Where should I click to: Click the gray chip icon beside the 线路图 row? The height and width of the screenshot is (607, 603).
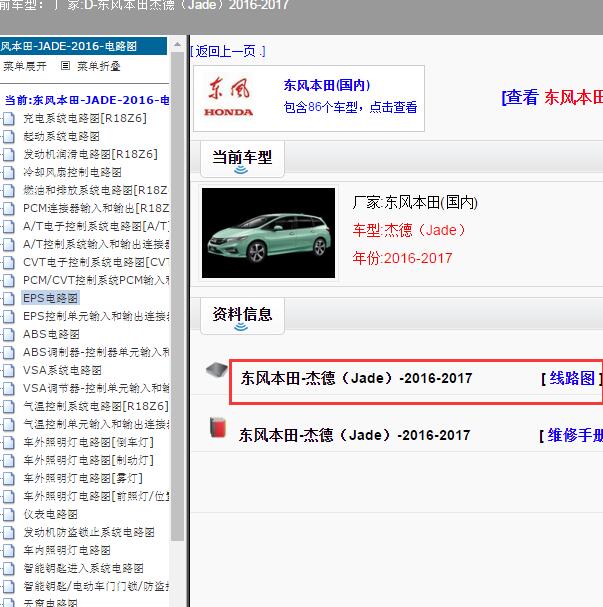click(217, 370)
